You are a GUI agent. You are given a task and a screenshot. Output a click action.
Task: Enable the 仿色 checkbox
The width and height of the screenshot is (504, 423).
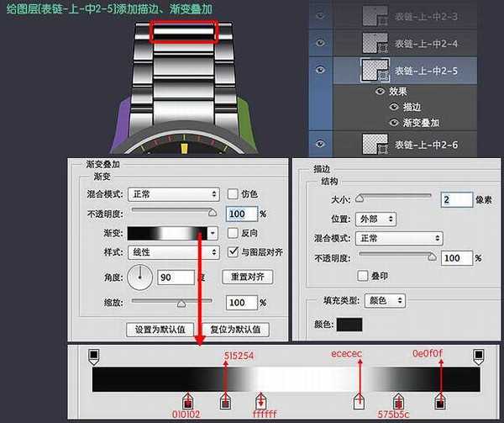(x=234, y=194)
